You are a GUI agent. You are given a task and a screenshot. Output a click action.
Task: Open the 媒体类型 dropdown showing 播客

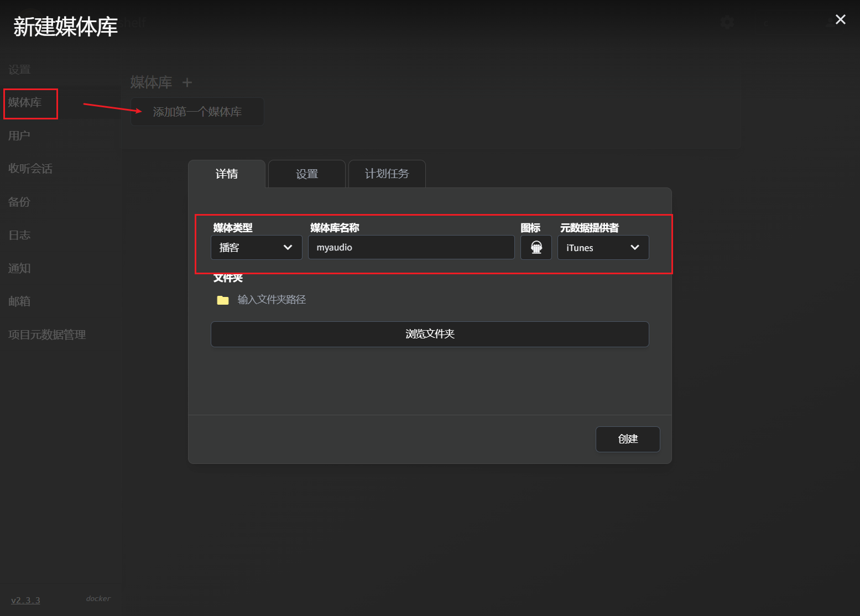257,247
